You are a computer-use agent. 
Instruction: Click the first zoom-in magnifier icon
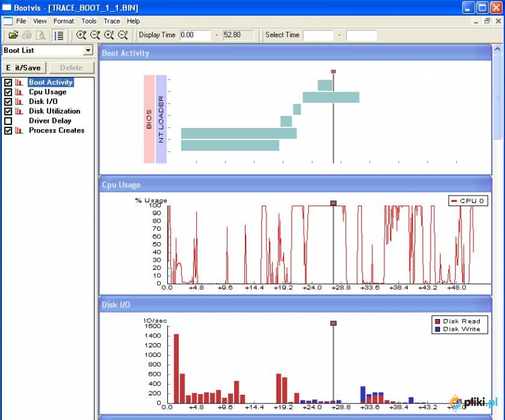pyautogui.click(x=81, y=35)
